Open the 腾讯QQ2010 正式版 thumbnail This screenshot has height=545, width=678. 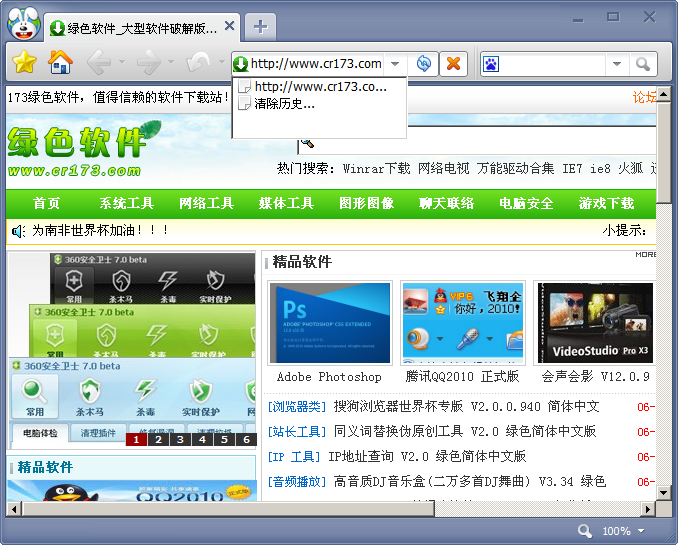[x=463, y=323]
